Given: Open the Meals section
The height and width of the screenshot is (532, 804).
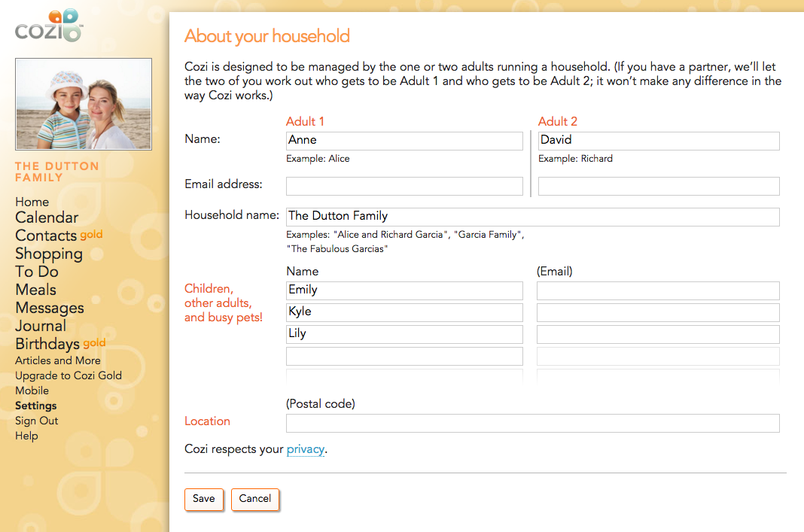Looking at the screenshot, I should click(x=35, y=290).
